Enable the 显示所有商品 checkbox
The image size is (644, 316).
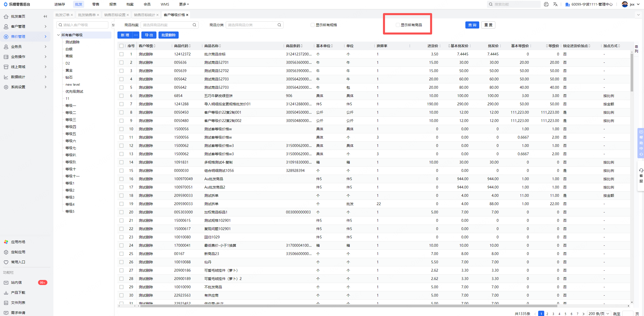pos(398,25)
